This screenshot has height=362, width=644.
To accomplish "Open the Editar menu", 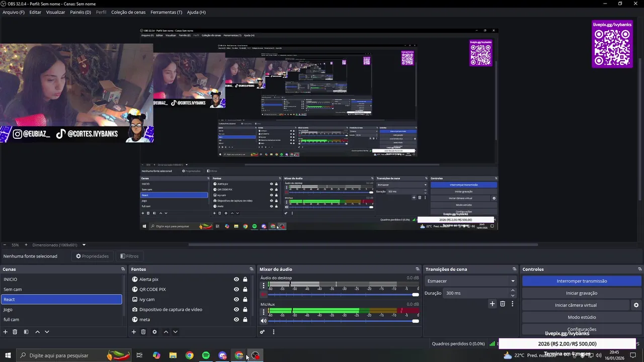I will pos(35,12).
